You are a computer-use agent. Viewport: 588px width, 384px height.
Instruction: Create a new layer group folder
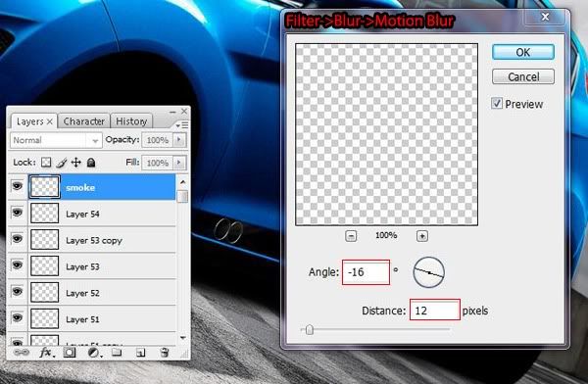[117, 352]
